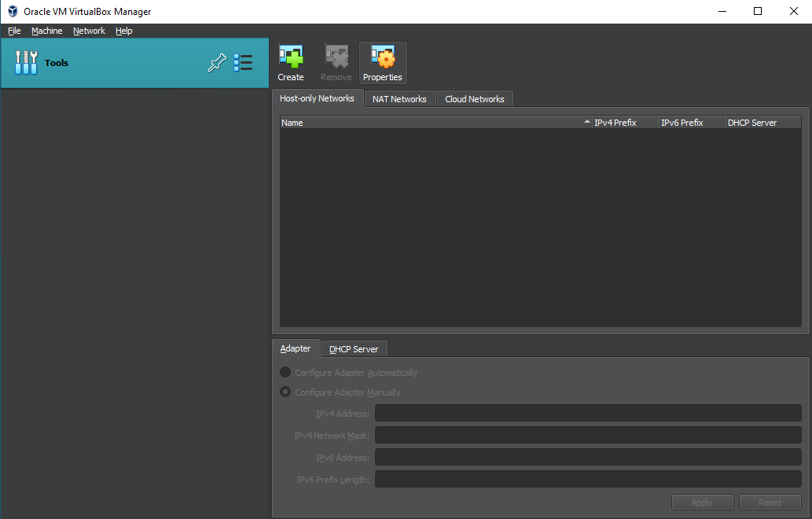The image size is (812, 519).
Task: Select the Adapter tab
Action: point(296,348)
